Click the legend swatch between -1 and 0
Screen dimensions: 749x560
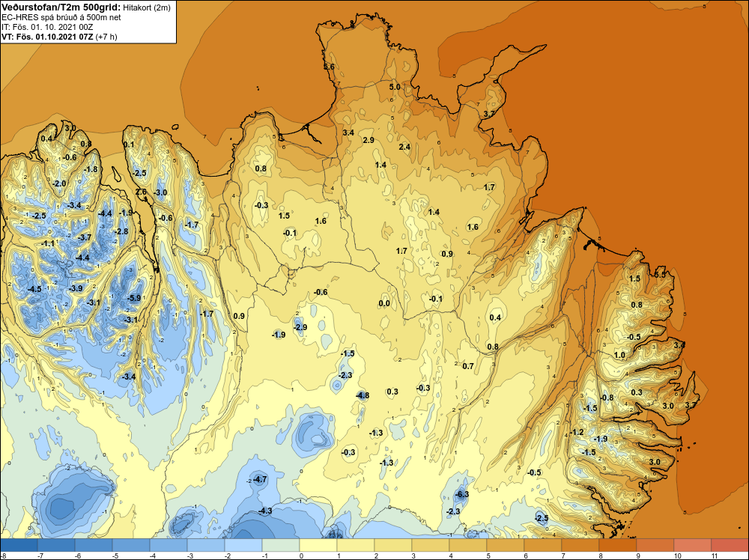(281, 545)
